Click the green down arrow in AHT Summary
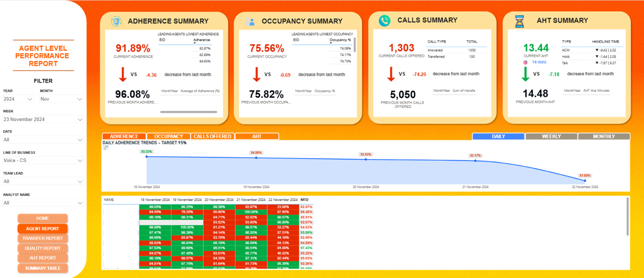The height and width of the screenshot is (278, 644). (525, 74)
